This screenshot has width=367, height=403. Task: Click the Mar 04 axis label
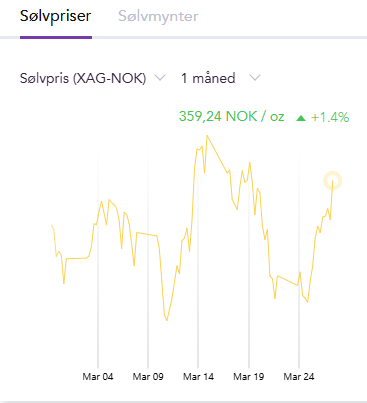click(98, 377)
